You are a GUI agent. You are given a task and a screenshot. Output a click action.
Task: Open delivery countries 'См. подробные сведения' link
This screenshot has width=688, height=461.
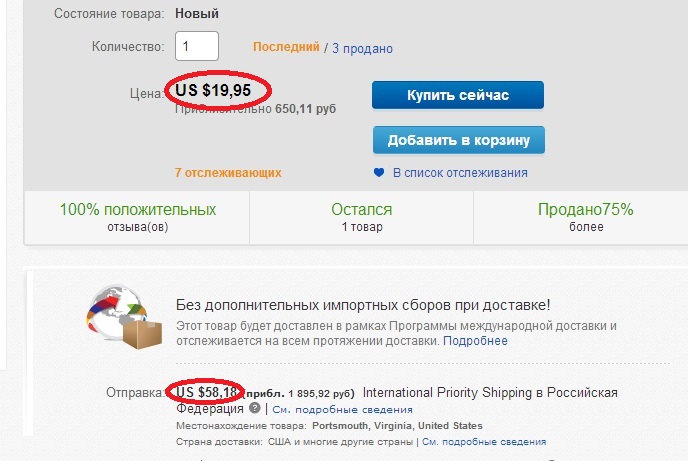coord(484,441)
